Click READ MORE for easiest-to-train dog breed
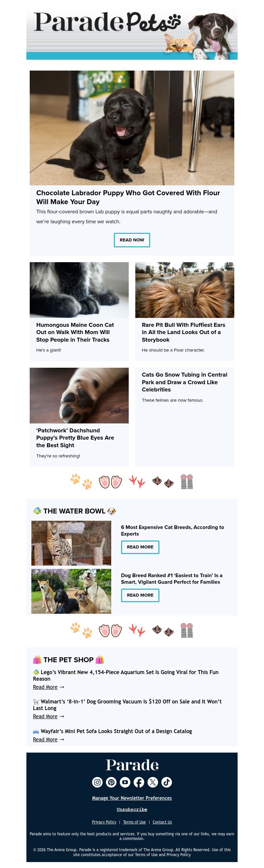 pyautogui.click(x=140, y=595)
